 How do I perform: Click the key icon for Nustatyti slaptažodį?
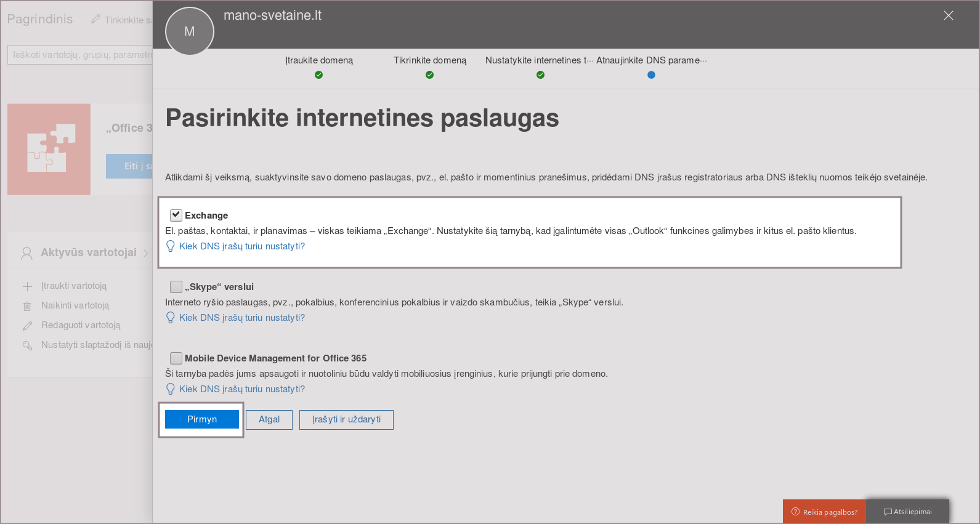[27, 345]
